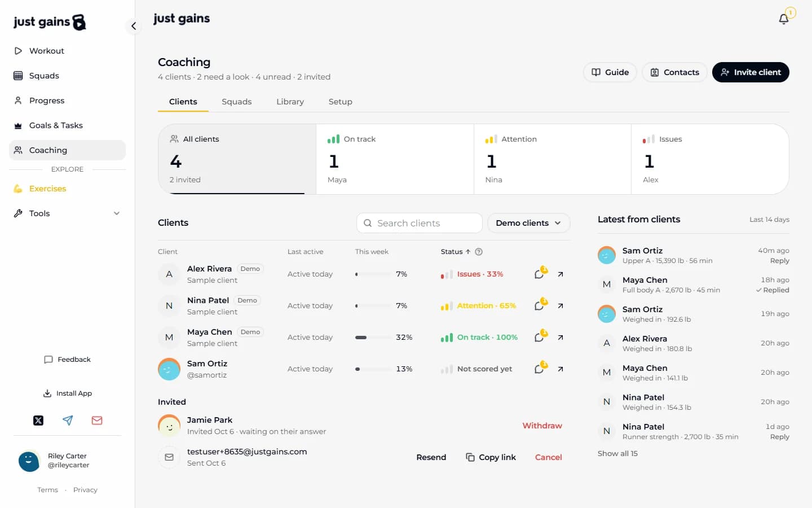812x508 pixels.
Task: Open Sam Ortiz's profile arrow
Action: pos(561,369)
